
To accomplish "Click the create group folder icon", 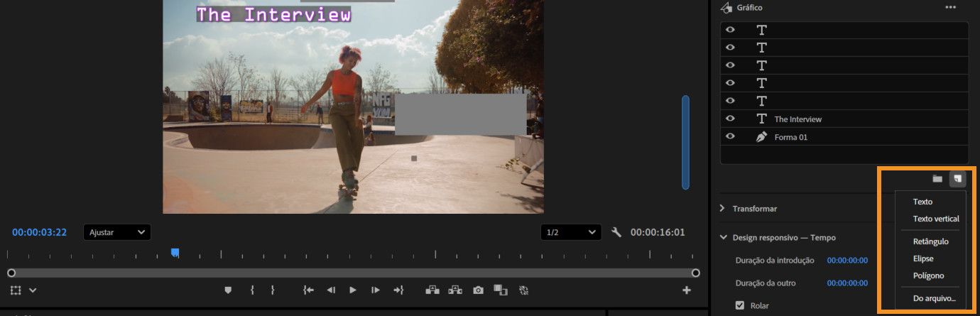I will (x=937, y=178).
